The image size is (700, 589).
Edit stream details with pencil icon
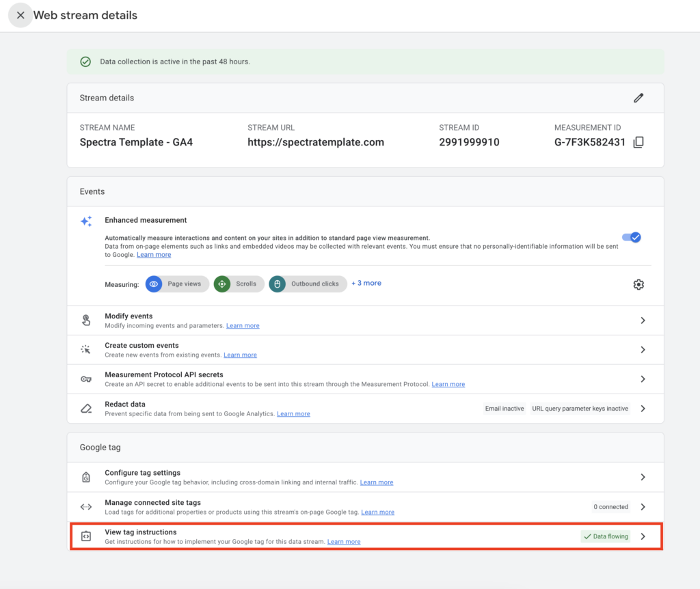(x=638, y=98)
